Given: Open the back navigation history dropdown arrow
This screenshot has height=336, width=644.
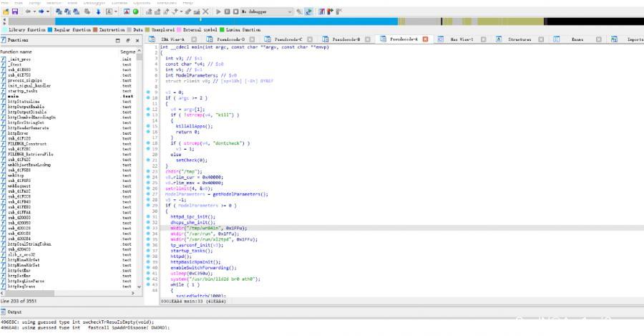Looking at the screenshot, I should [x=34, y=12].
